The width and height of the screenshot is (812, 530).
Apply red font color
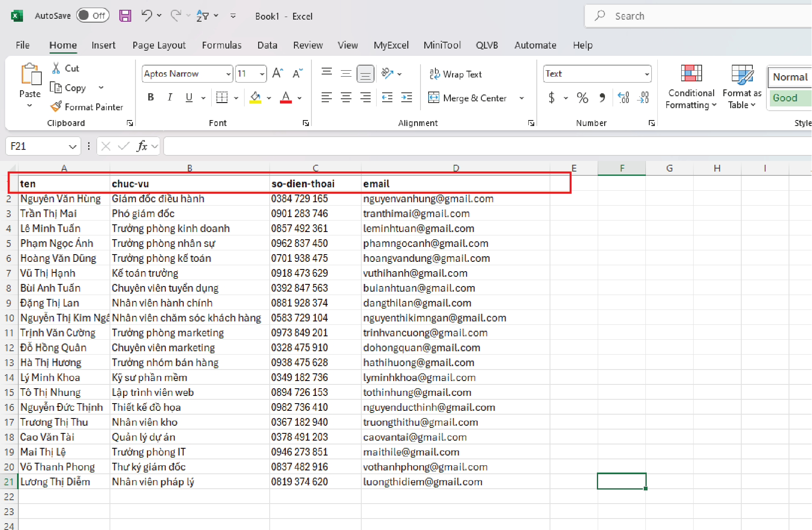[286, 98]
